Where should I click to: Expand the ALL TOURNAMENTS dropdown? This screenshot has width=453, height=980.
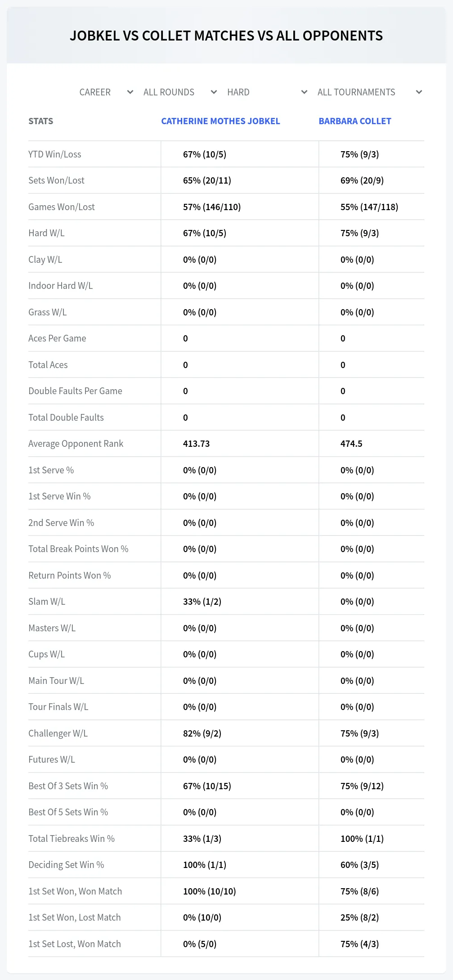369,92
